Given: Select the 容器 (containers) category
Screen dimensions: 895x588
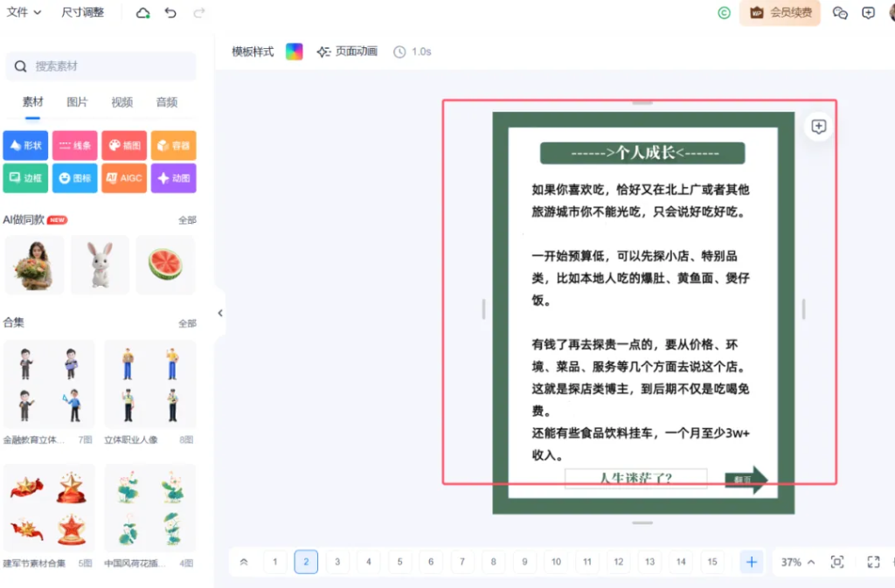Looking at the screenshot, I should (173, 145).
